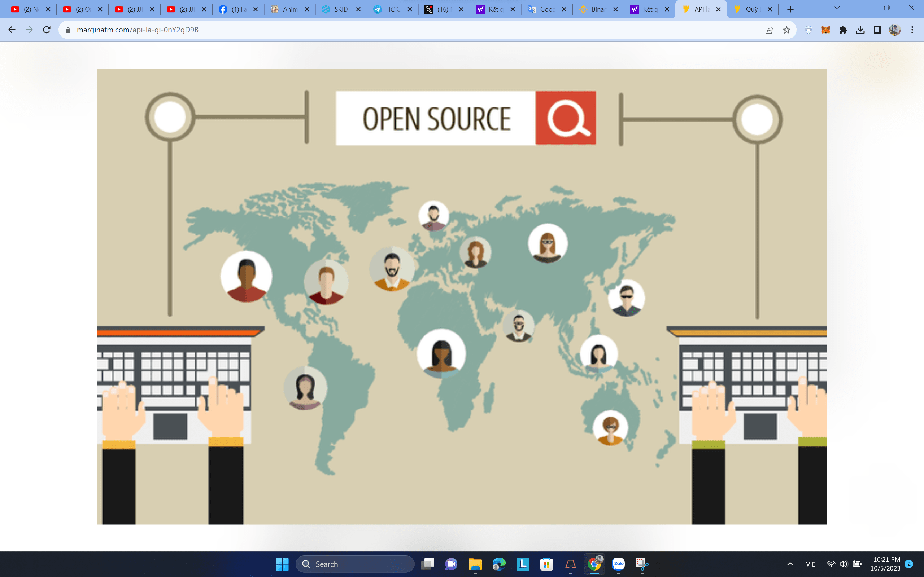The image size is (924, 577).
Task: Open Zalo from the taskbar
Action: pos(618,564)
